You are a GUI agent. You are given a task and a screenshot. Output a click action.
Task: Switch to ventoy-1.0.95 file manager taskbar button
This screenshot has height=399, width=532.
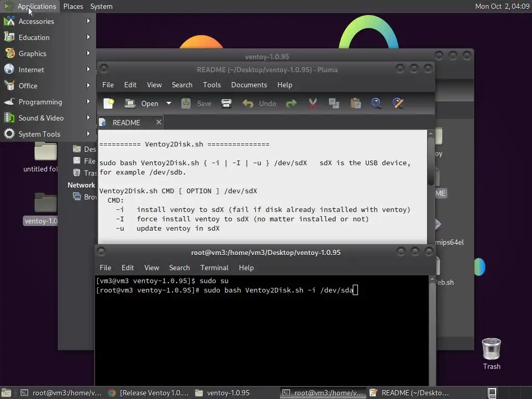(x=235, y=393)
